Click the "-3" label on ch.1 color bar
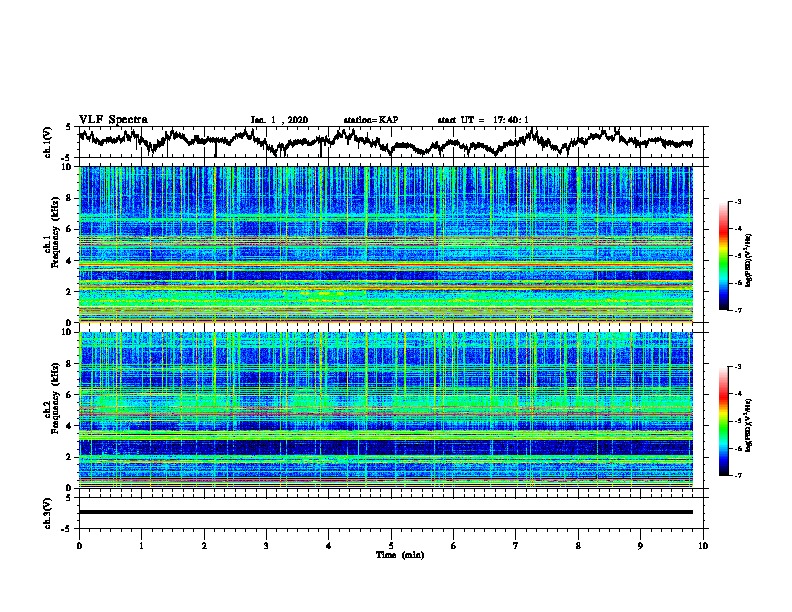 tap(737, 202)
